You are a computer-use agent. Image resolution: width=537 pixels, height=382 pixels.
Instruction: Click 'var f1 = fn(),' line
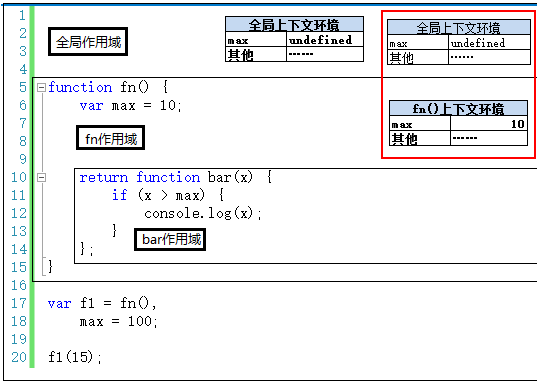click(102, 304)
